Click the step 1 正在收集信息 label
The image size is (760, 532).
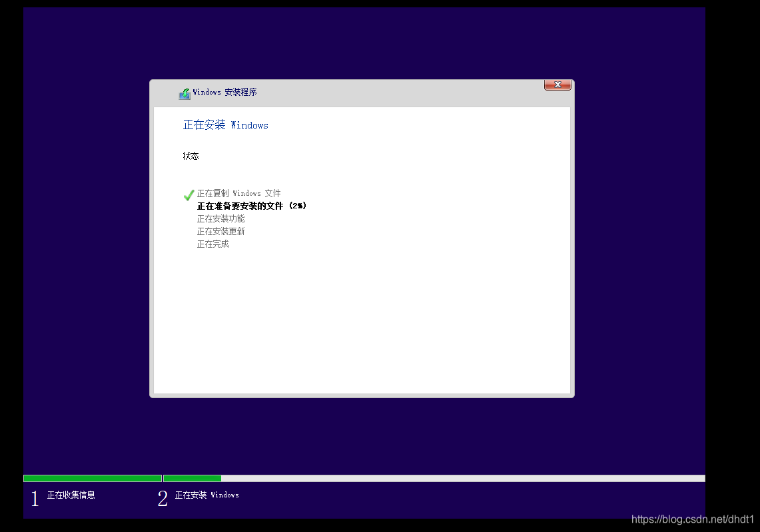(71, 495)
